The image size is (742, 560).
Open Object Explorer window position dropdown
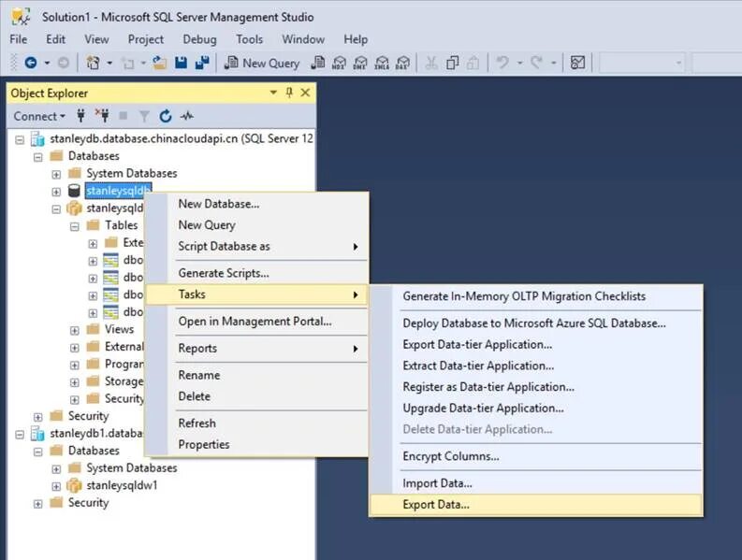point(273,93)
